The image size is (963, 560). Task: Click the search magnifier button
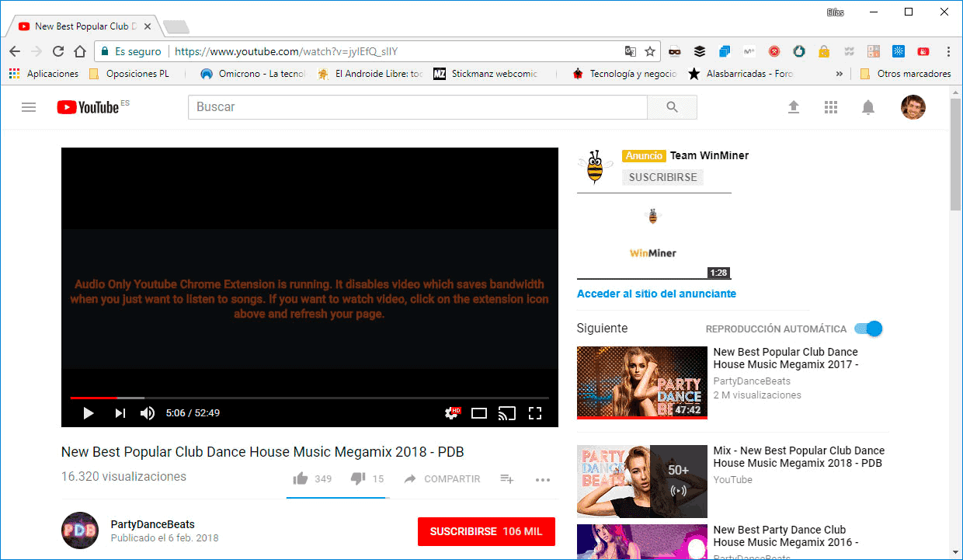(x=672, y=107)
